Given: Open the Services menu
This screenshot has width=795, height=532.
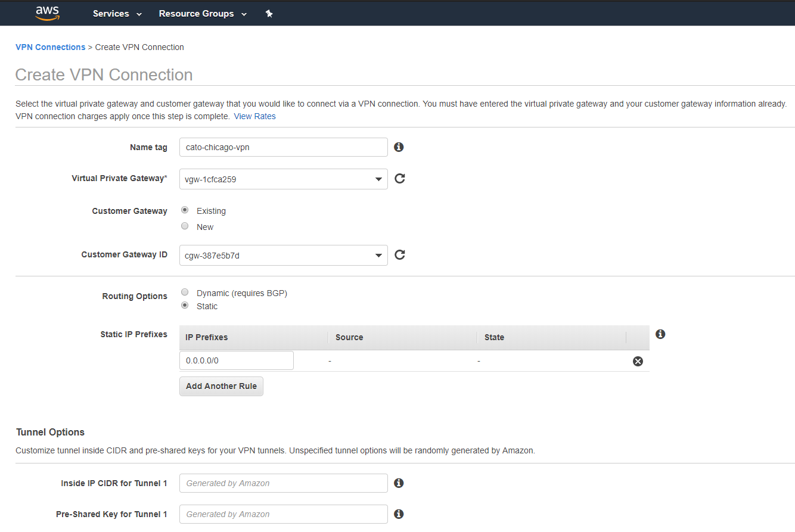Looking at the screenshot, I should click(x=117, y=14).
